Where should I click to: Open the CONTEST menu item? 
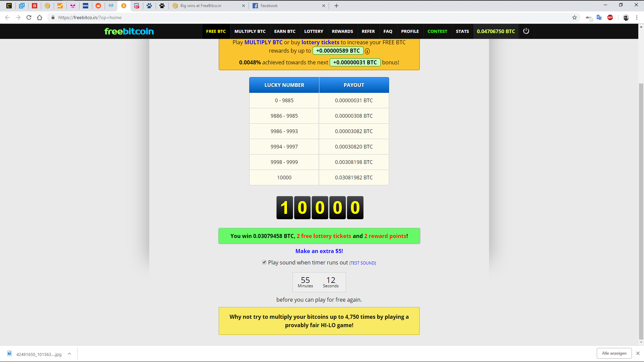tap(437, 31)
